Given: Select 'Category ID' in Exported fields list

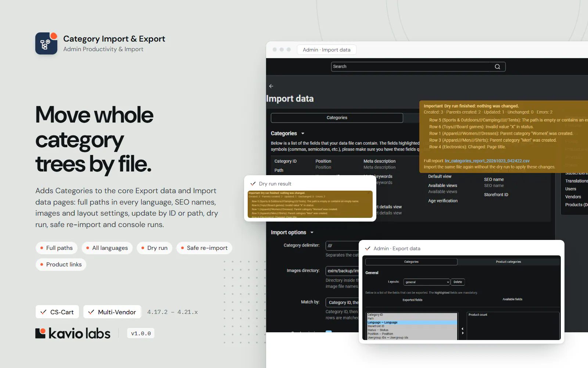Looking at the screenshot, I should (412, 315).
